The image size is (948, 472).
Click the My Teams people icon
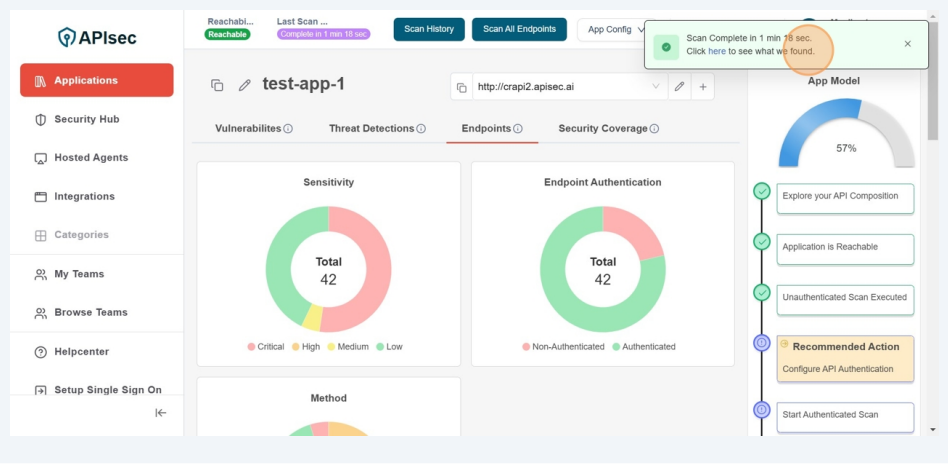tap(41, 274)
